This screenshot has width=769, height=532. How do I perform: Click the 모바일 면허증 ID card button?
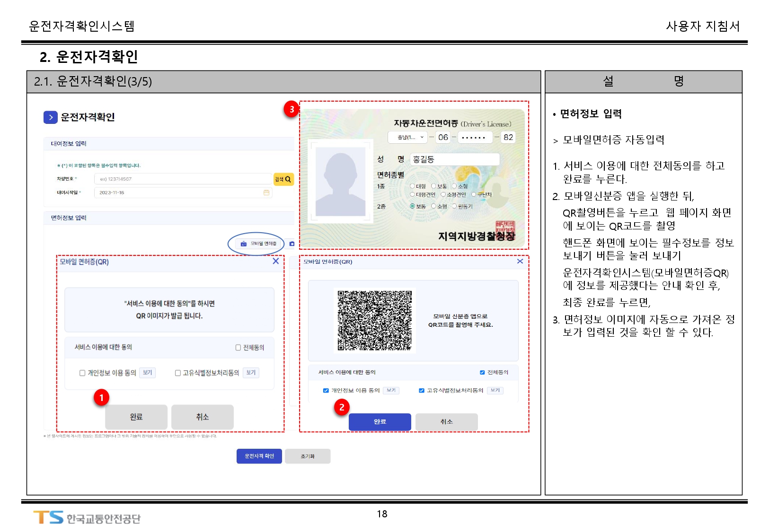[258, 244]
